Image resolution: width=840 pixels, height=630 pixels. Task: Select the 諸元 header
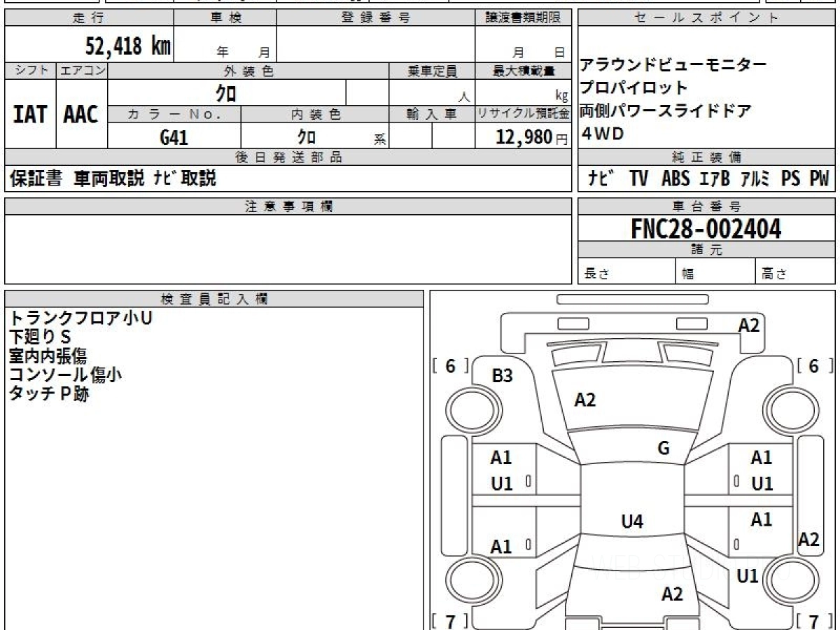[707, 250]
